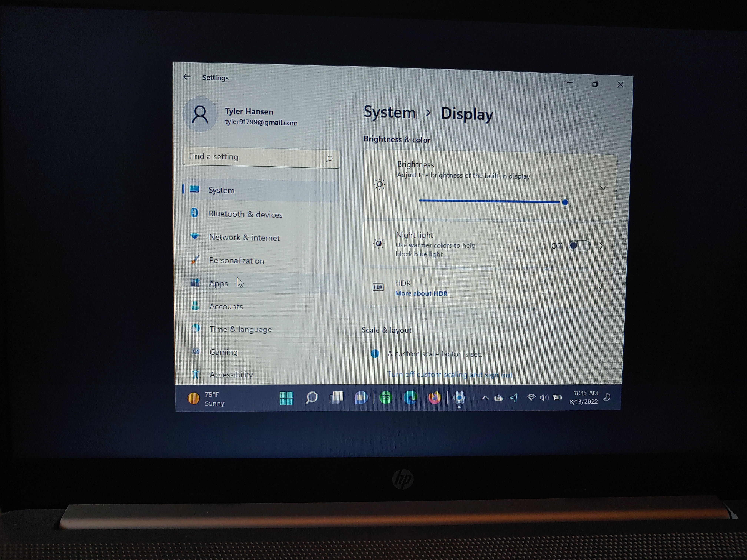Click the Settings back arrow icon
The height and width of the screenshot is (560, 747).
(187, 77)
